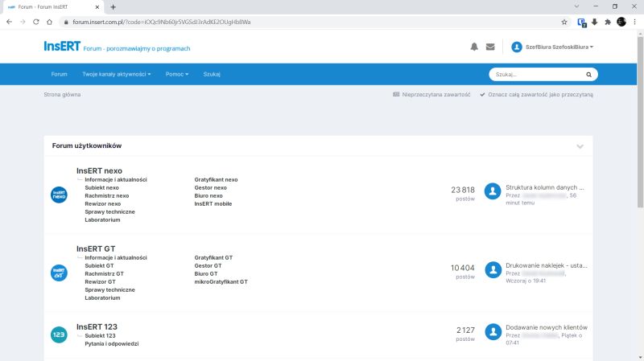The width and height of the screenshot is (644, 361).
Task: Open the Forum nav item
Action: click(x=59, y=74)
